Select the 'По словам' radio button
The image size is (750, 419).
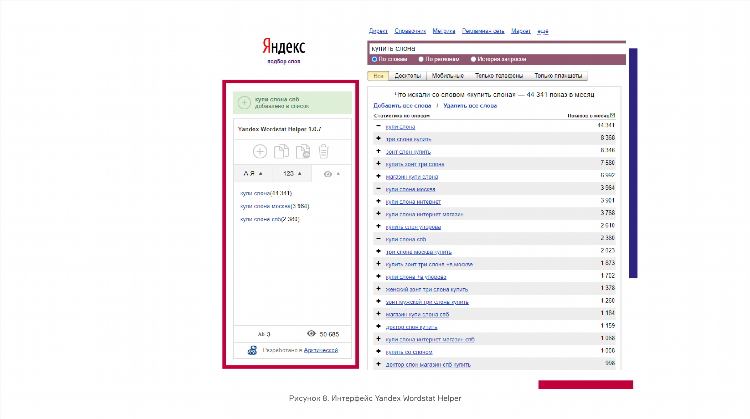tap(375, 59)
